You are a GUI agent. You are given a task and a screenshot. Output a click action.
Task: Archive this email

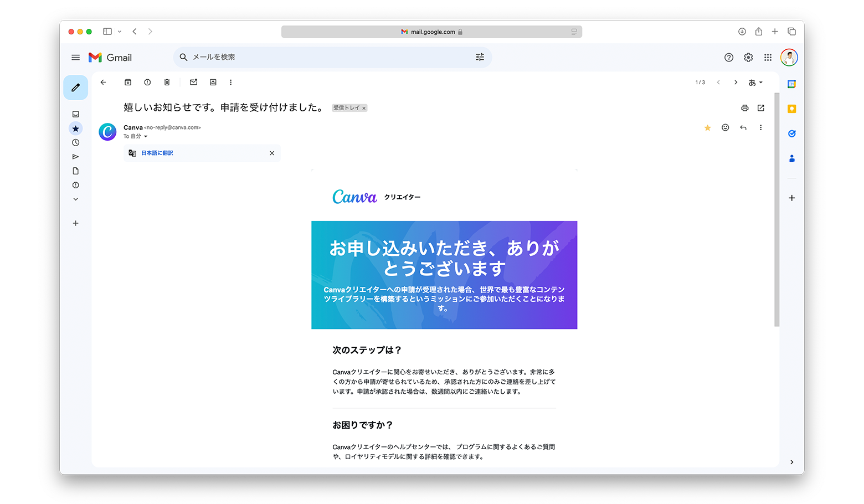click(128, 83)
